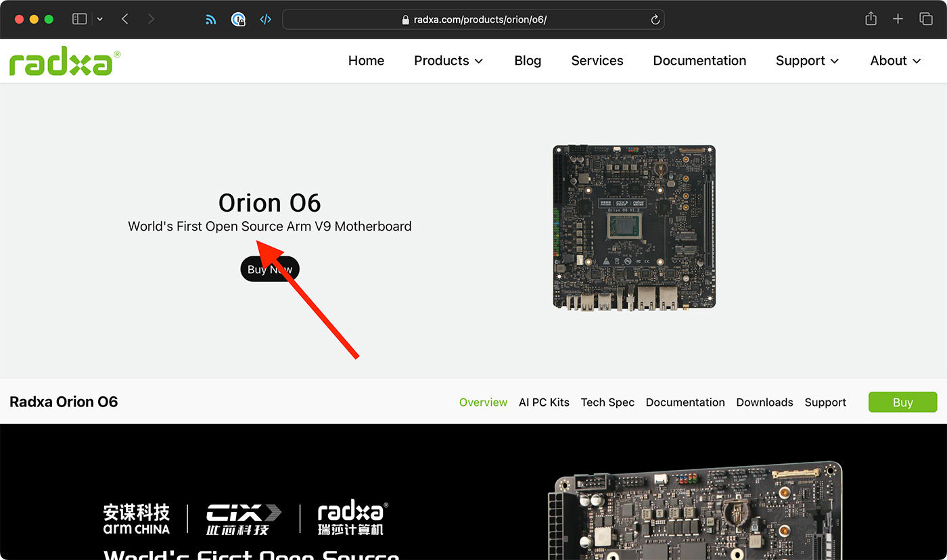The height and width of the screenshot is (560, 947).
Task: Open the Downloads tab
Action: (x=764, y=402)
